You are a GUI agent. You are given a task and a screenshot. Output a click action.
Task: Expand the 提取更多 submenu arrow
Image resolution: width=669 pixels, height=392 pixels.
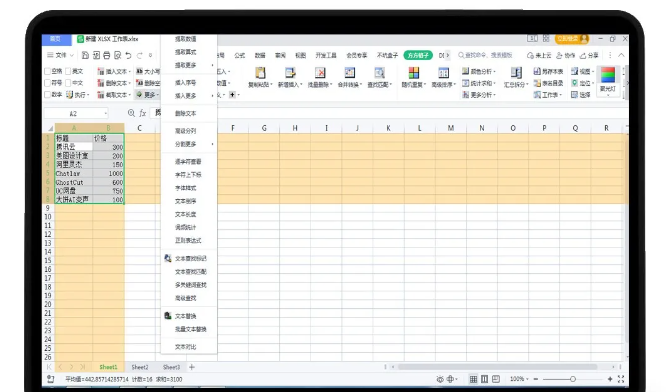point(212,65)
